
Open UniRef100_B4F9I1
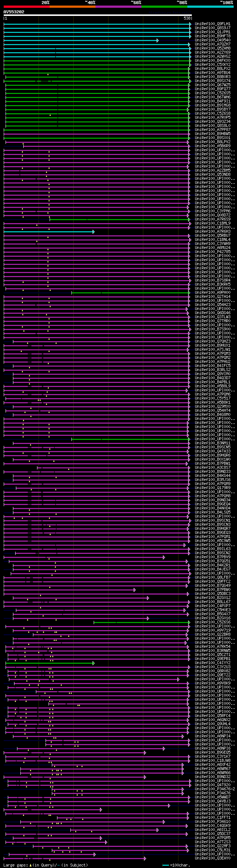(x=213, y=101)
